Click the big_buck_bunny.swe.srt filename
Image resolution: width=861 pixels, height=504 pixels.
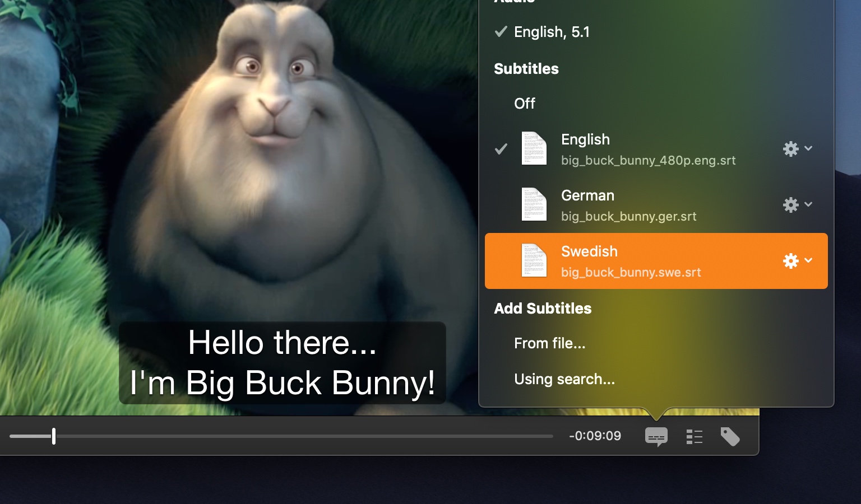click(x=631, y=272)
